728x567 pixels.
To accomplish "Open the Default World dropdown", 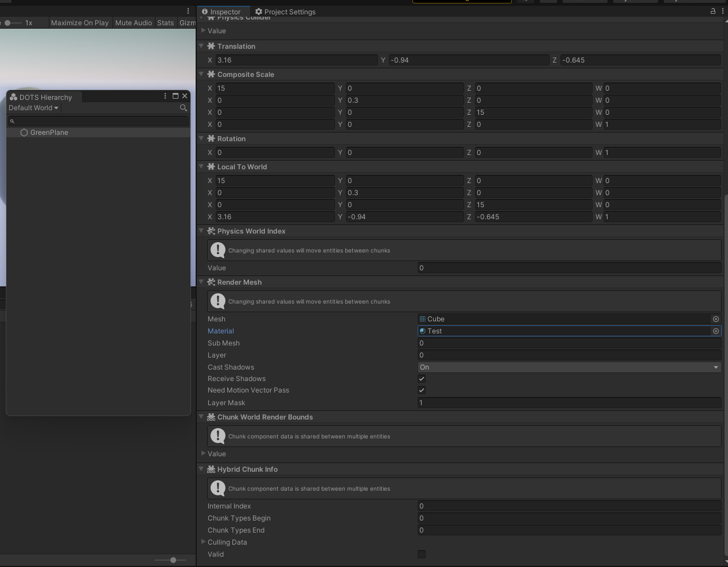I will pos(32,108).
